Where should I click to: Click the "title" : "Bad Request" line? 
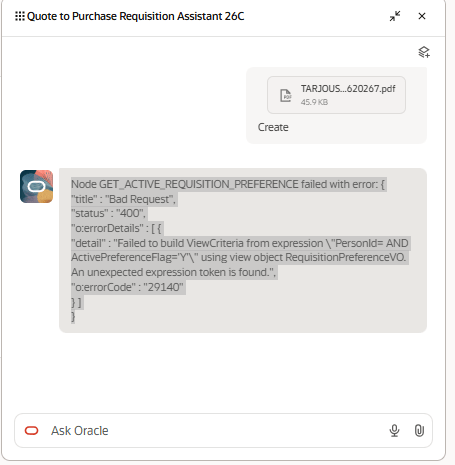pos(124,199)
